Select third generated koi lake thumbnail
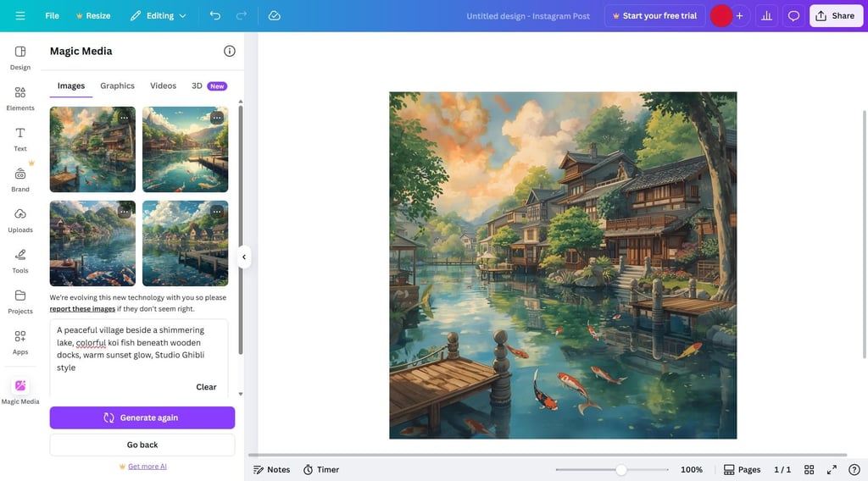Screen dimensions: 868x481 click(92, 243)
